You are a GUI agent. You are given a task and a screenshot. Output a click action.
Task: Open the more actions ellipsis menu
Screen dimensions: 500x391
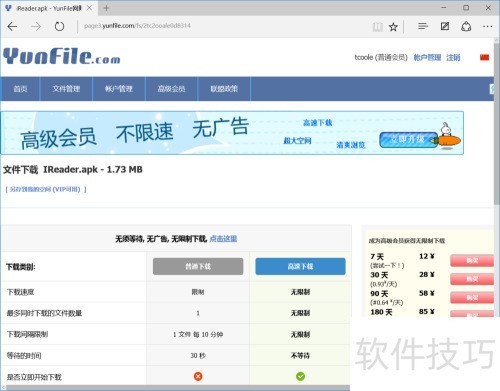pyautogui.click(x=487, y=26)
